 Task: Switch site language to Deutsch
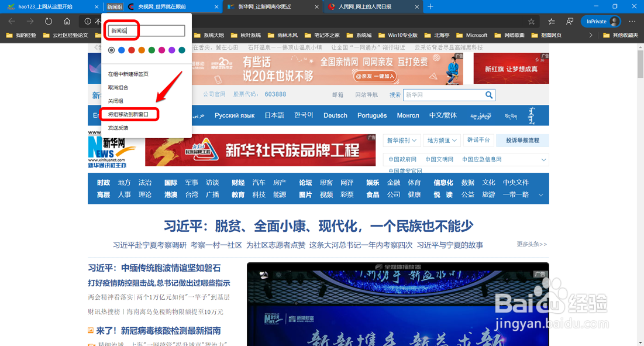(x=335, y=115)
